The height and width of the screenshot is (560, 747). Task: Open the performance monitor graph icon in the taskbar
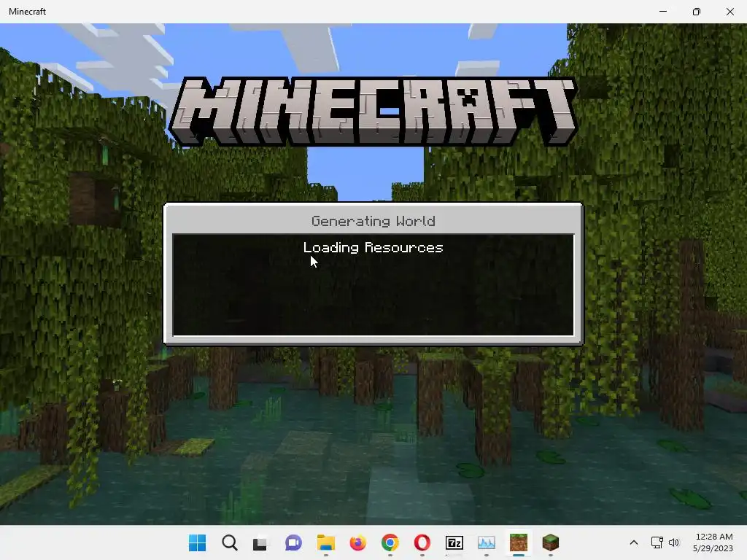(x=487, y=542)
